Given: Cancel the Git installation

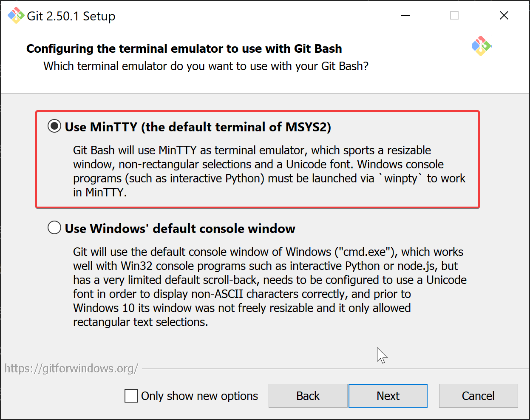Looking at the screenshot, I should (x=478, y=396).
